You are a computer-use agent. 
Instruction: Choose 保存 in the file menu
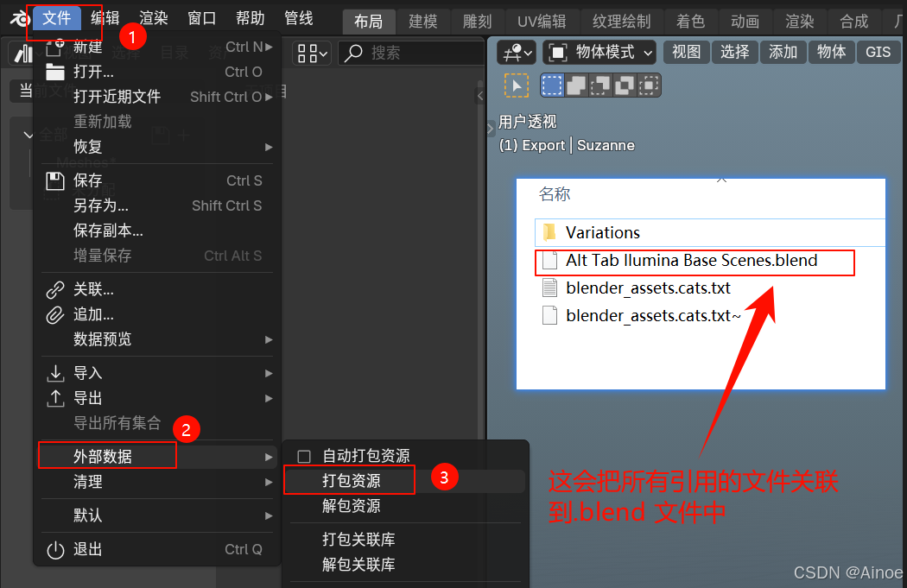click(157, 180)
